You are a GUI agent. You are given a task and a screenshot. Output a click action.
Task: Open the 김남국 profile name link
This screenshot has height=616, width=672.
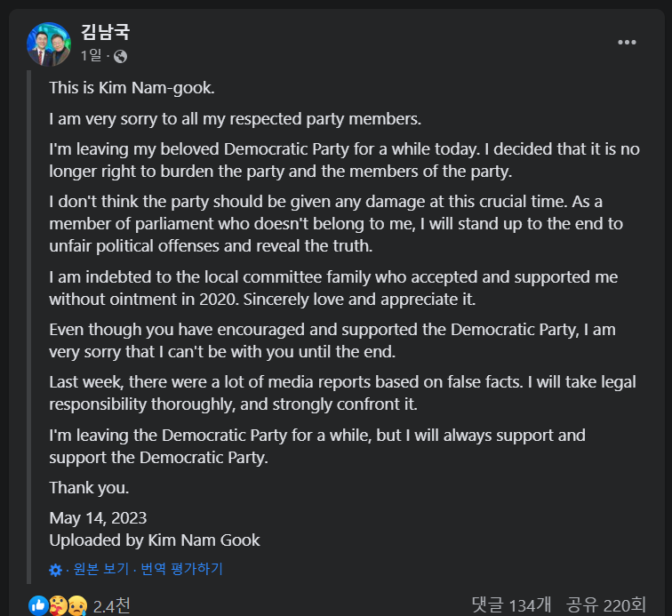click(105, 33)
